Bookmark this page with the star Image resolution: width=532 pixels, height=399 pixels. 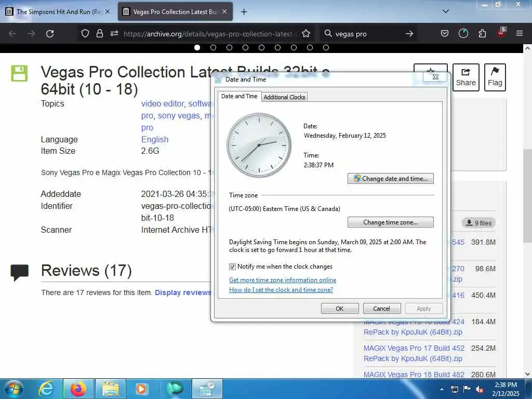tap(306, 33)
